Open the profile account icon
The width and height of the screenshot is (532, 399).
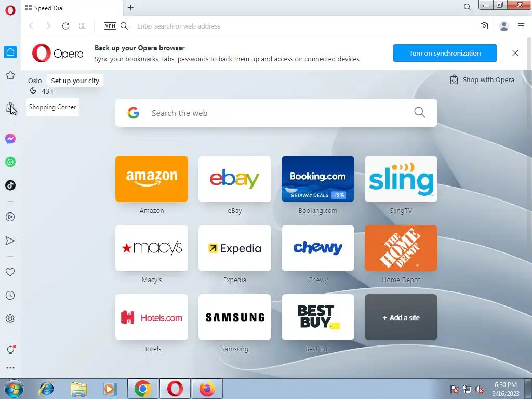pyautogui.click(x=504, y=26)
